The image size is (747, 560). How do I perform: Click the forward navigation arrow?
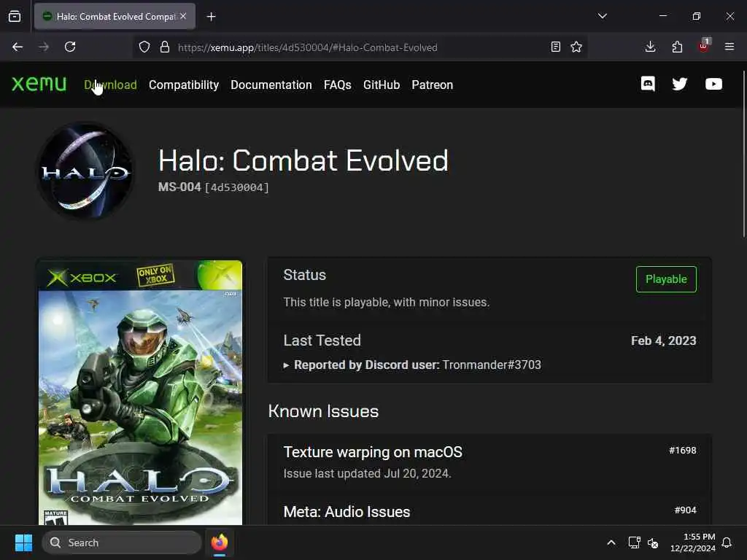pyautogui.click(x=44, y=47)
